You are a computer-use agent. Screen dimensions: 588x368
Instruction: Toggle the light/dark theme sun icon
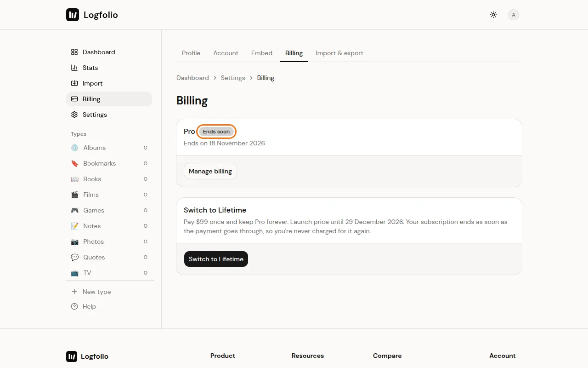coord(493,15)
